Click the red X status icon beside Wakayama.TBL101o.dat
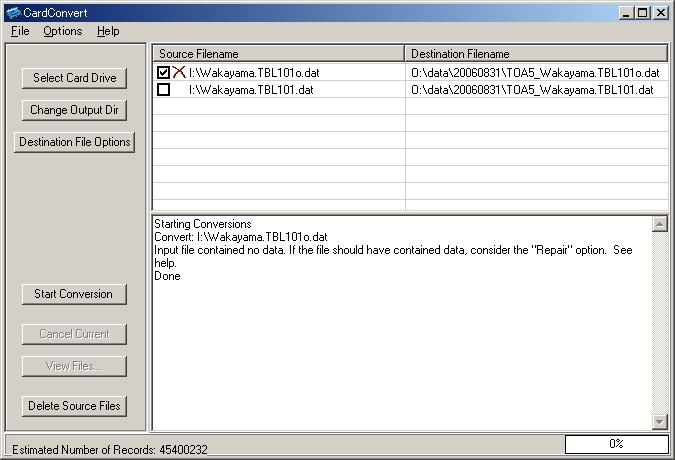Screen dimensions: 675x460 coord(179,72)
